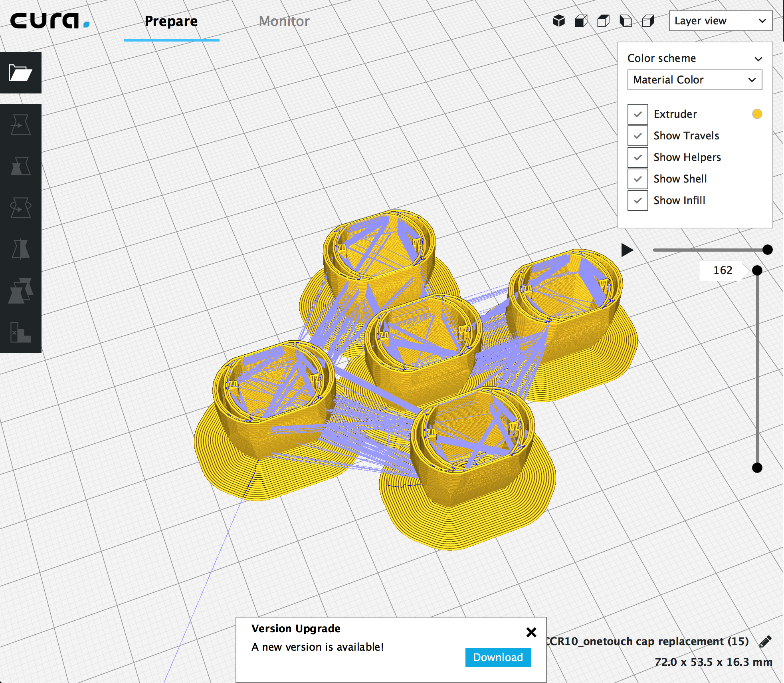Collapse the Color scheme panel chevron
This screenshot has width=784, height=683.
tap(758, 59)
